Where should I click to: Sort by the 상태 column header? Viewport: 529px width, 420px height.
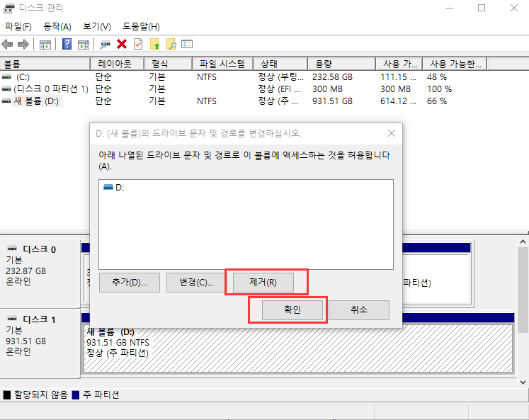tap(280, 64)
